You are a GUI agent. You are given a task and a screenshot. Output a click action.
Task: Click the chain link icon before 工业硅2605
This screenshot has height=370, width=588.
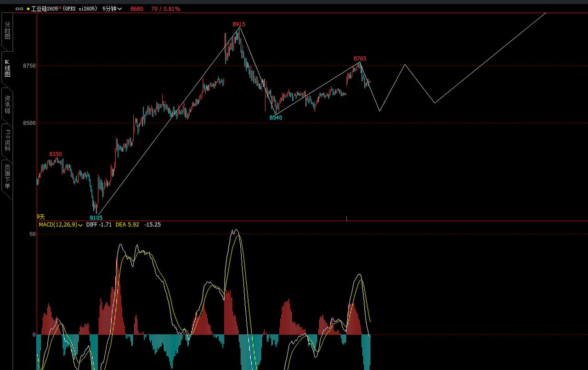click(19, 9)
